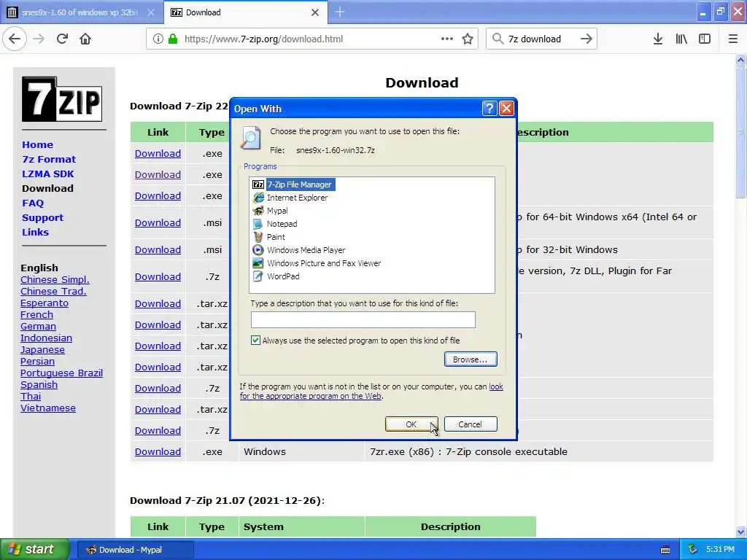Switch language to Chinese Simpl.
This screenshot has width=747, height=560.
(55, 279)
